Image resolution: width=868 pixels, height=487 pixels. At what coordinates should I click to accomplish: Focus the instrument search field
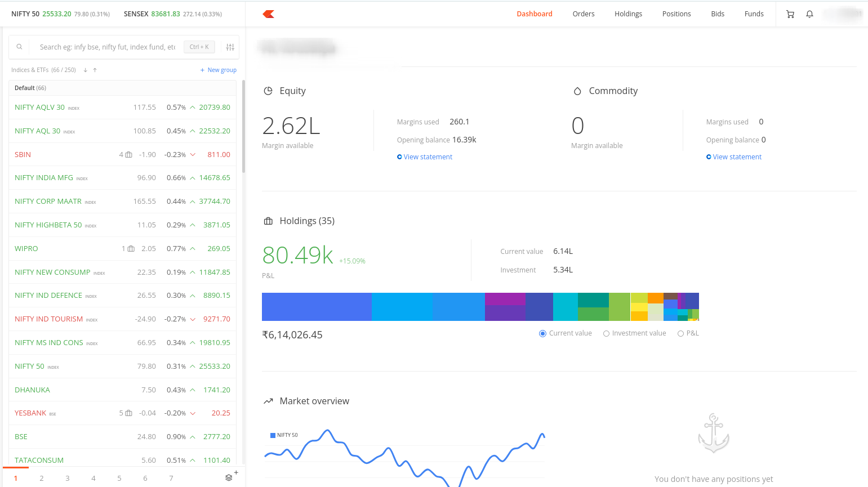click(x=107, y=47)
